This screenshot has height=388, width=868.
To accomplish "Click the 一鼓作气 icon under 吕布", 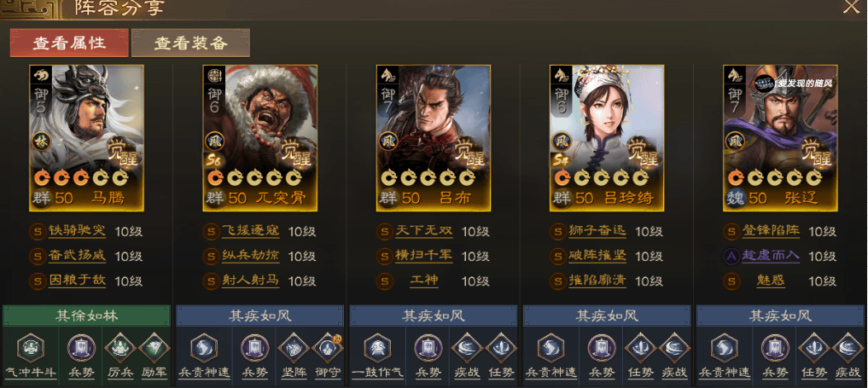I will (x=377, y=348).
